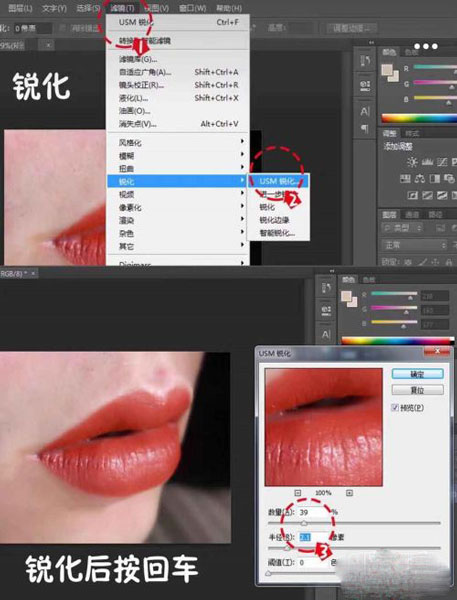
Task: Expand the 视频 submenu
Action: pyautogui.click(x=178, y=194)
